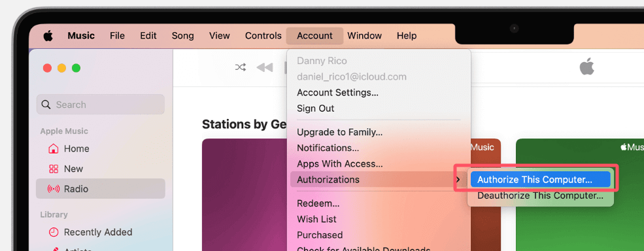Screen dimensions: 644x251
Task: Click Sign Out in Account menu
Action: tap(315, 109)
